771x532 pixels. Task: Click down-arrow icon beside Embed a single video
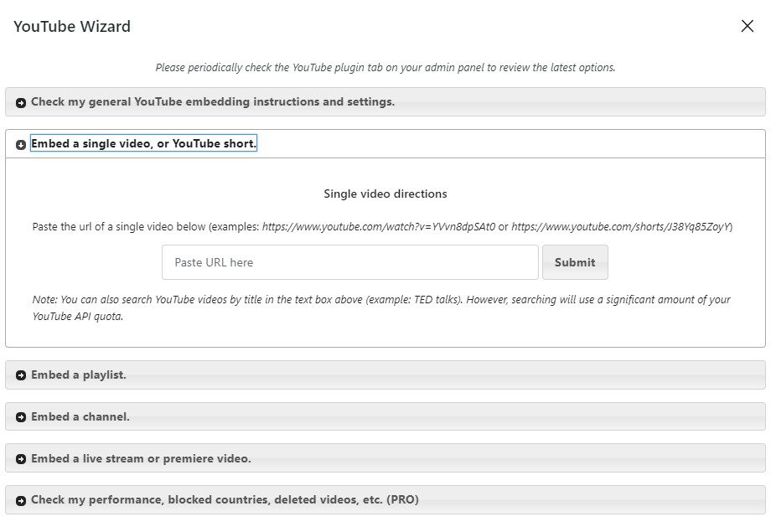(21, 145)
